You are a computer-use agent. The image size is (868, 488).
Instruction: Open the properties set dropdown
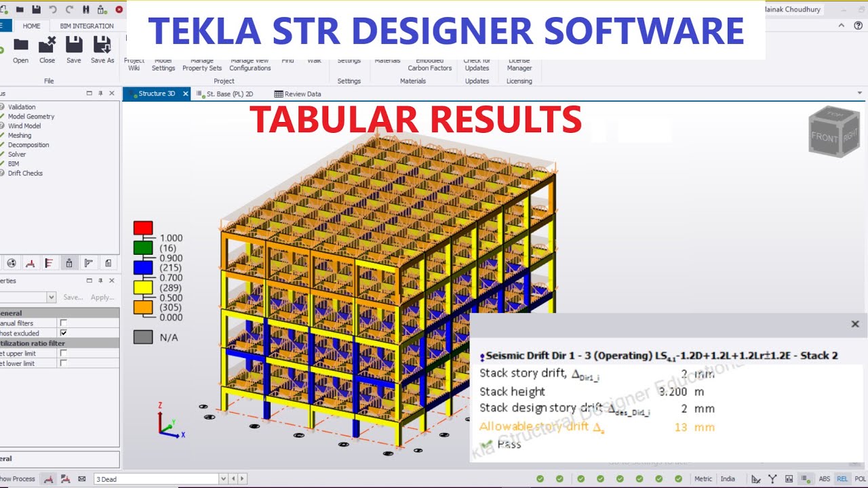click(x=51, y=297)
